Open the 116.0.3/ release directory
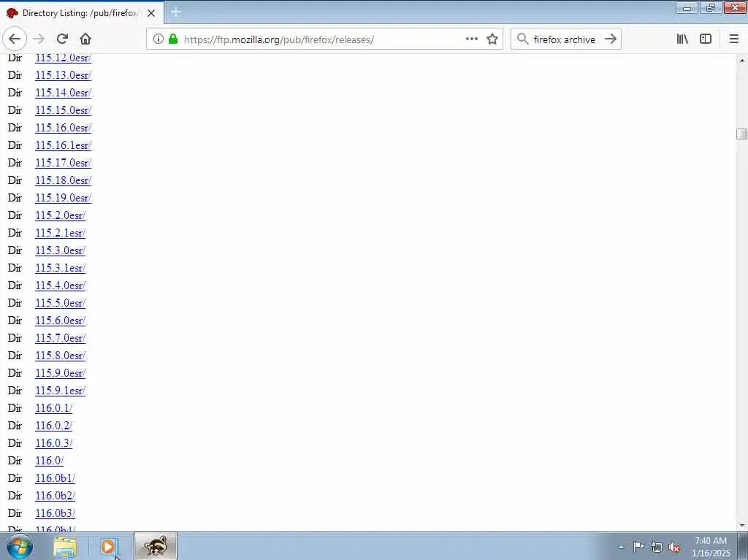This screenshot has width=748, height=560. pos(53,443)
